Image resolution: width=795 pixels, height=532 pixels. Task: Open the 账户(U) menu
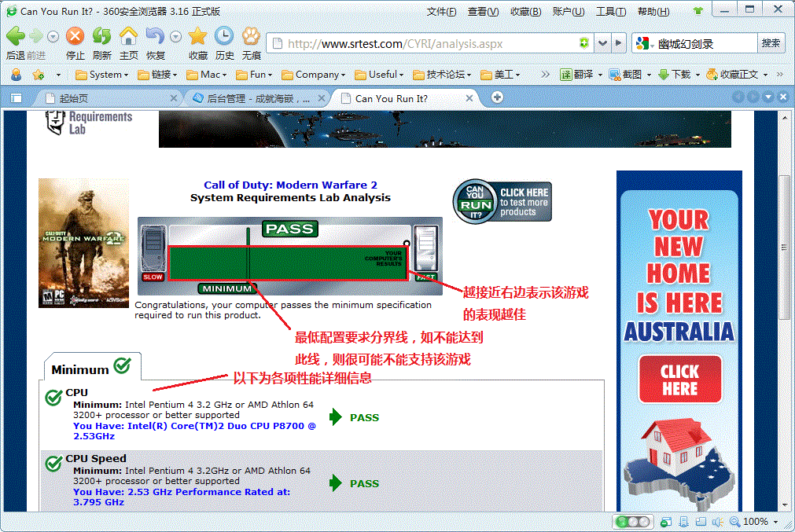click(x=569, y=11)
